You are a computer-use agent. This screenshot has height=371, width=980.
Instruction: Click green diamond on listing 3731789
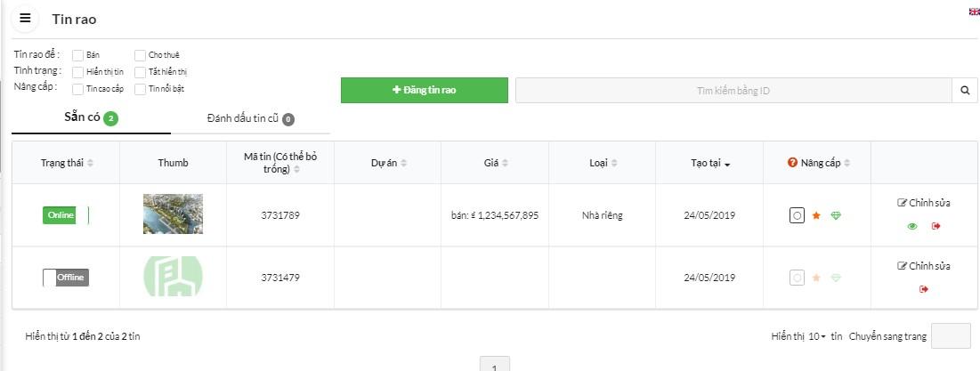[x=836, y=215]
